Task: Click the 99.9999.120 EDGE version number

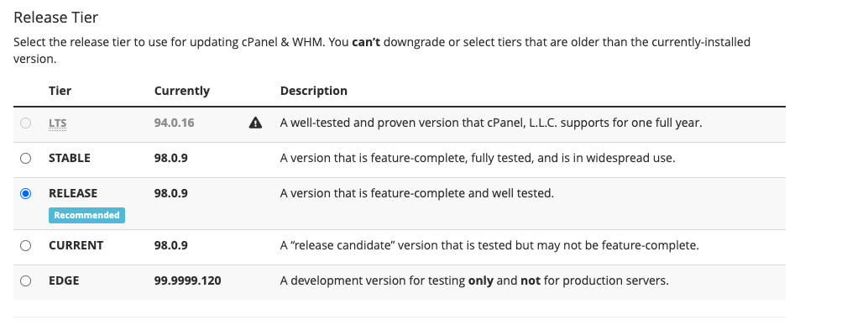Action: click(188, 280)
